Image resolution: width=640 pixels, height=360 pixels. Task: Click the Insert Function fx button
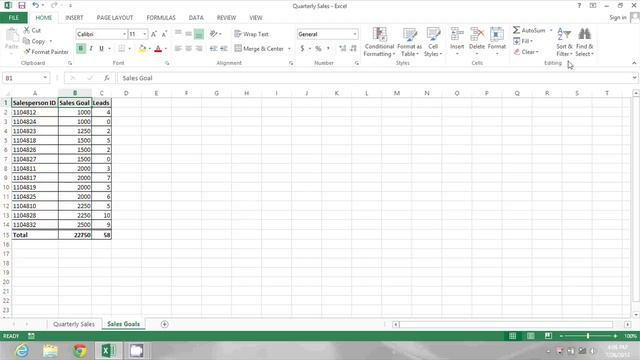pos(107,78)
